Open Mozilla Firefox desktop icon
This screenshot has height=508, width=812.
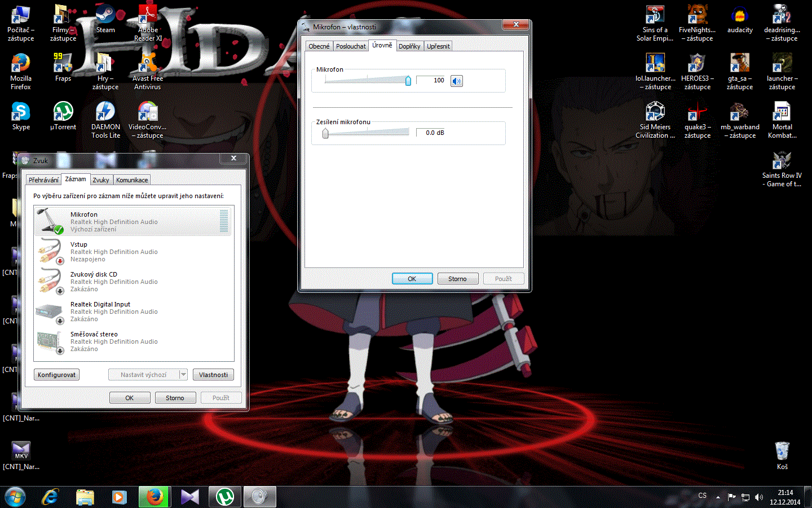click(21, 72)
